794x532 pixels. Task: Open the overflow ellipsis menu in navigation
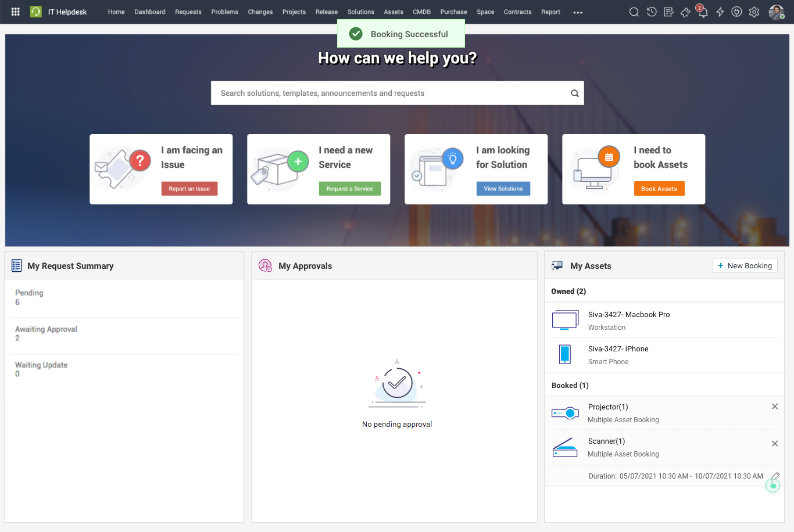577,12
